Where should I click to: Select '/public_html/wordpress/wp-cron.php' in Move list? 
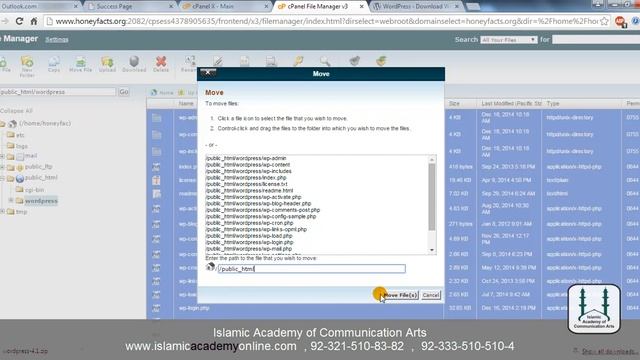click(249, 223)
